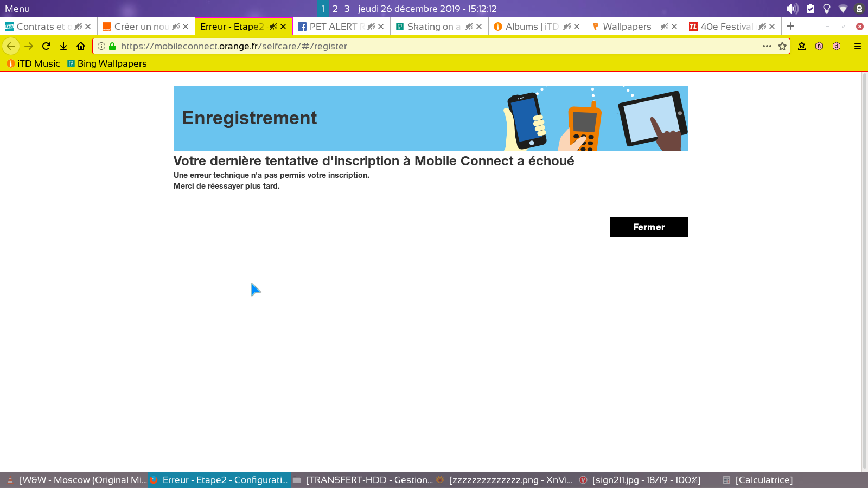Click the Fermer button
Image resolution: width=868 pixels, height=488 pixels.
point(649,227)
